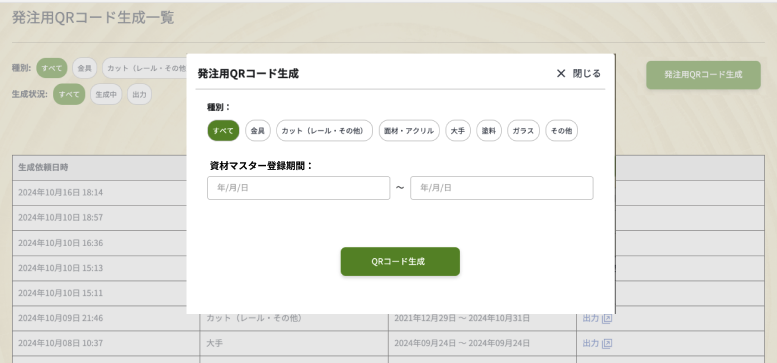This screenshot has height=363, width=777.
Task: Close the dialog with the X icon
Action: [560, 73]
